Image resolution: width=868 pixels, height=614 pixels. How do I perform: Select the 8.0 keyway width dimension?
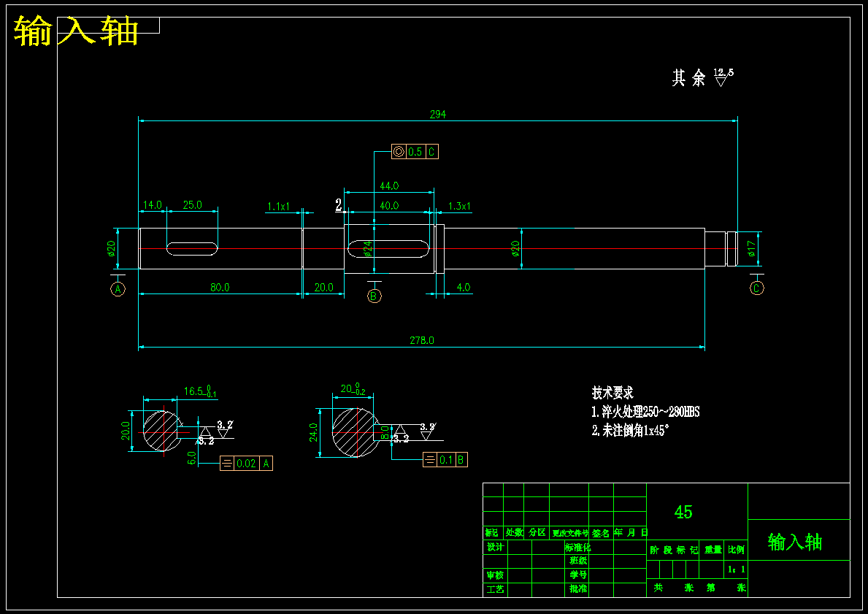385,432
